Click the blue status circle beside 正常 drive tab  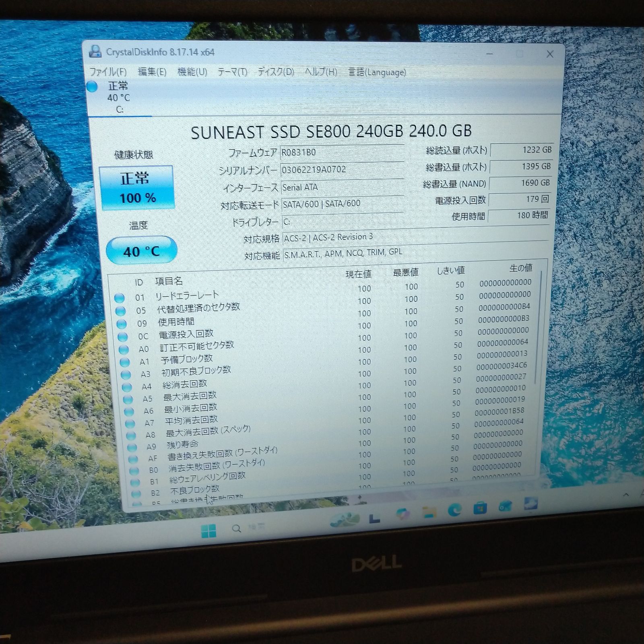click(x=93, y=86)
